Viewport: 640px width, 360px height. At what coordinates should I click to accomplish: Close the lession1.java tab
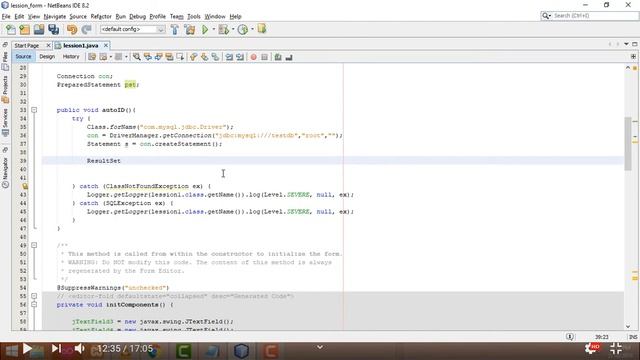(x=106, y=45)
